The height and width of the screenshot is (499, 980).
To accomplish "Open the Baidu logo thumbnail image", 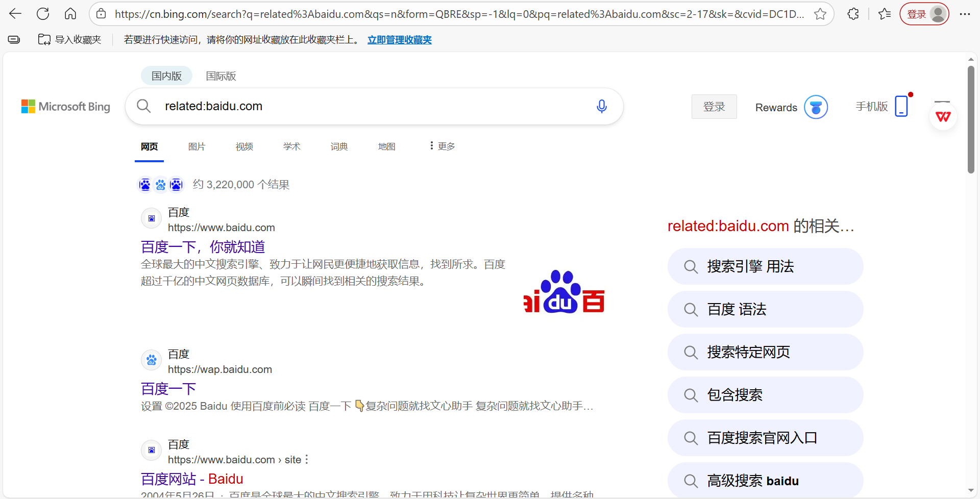I will tap(564, 291).
